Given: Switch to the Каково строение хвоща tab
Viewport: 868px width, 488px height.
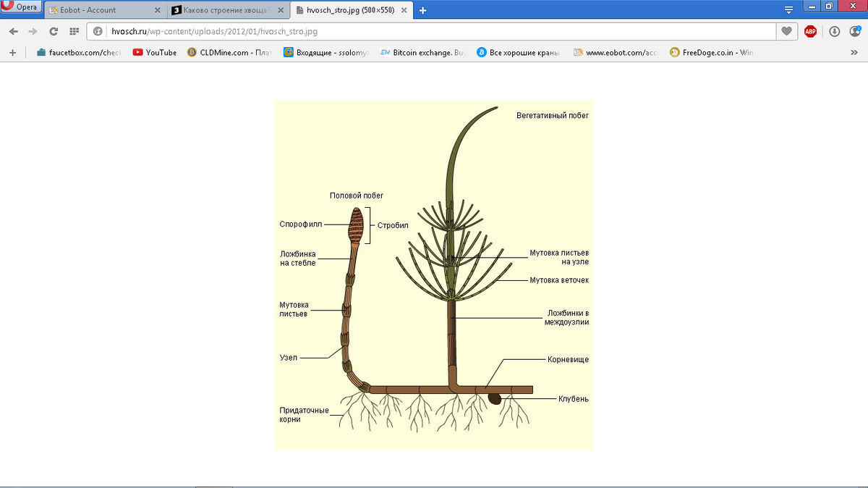Looking at the screenshot, I should [228, 10].
